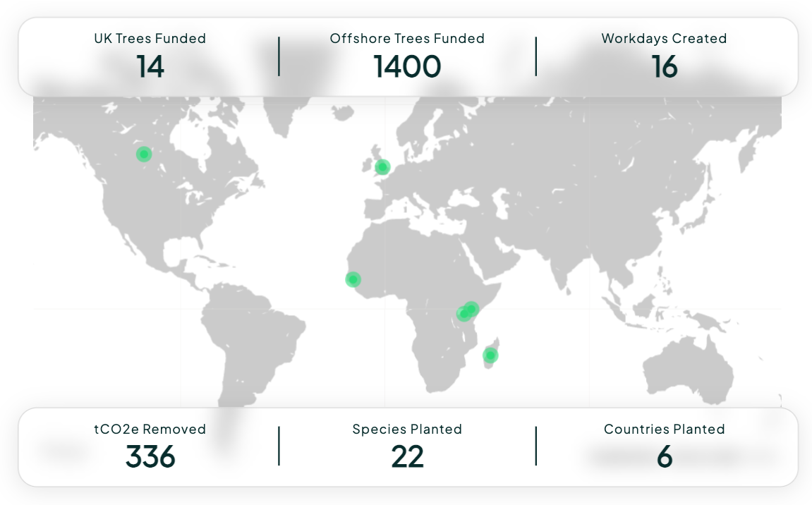Click the green marker in Canada

[144, 154]
